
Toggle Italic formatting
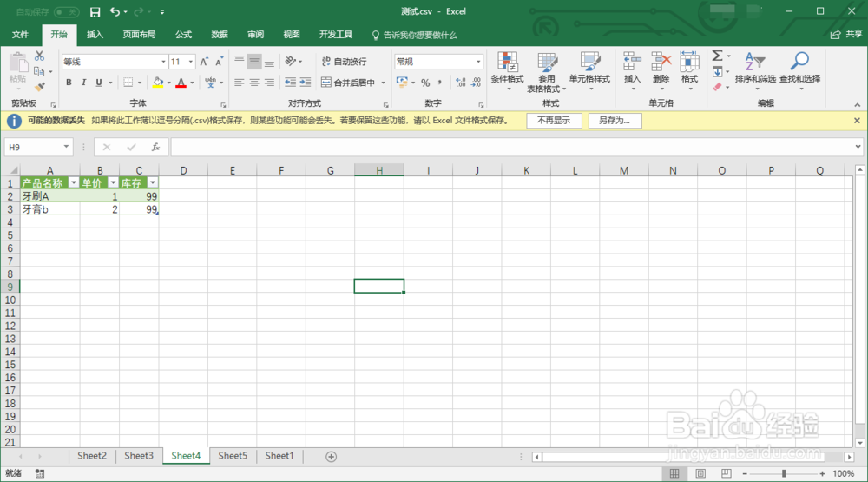pyautogui.click(x=83, y=83)
